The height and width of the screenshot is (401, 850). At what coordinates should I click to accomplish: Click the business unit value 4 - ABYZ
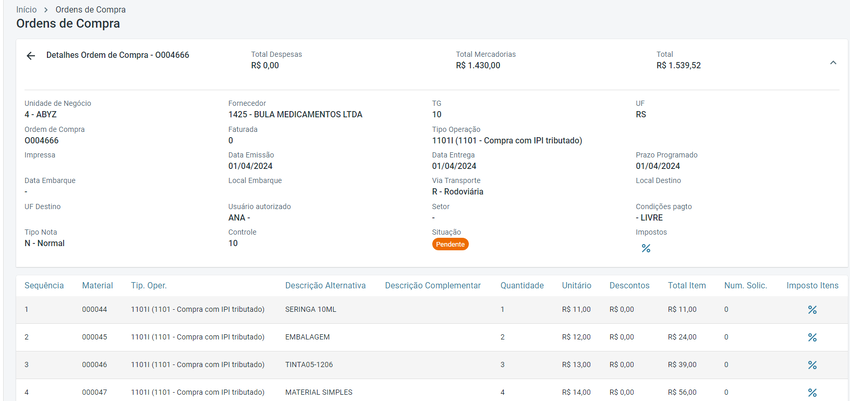(41, 114)
